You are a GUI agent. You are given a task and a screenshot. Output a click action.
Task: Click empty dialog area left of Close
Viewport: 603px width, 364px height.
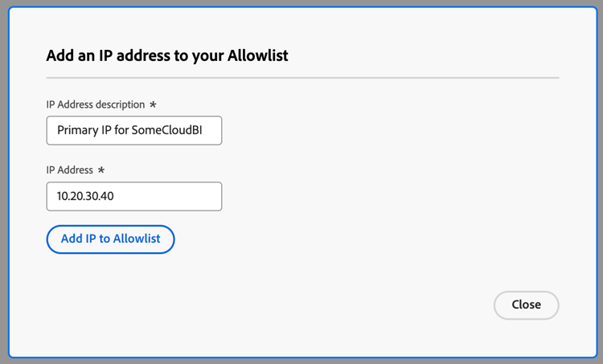click(x=308, y=305)
